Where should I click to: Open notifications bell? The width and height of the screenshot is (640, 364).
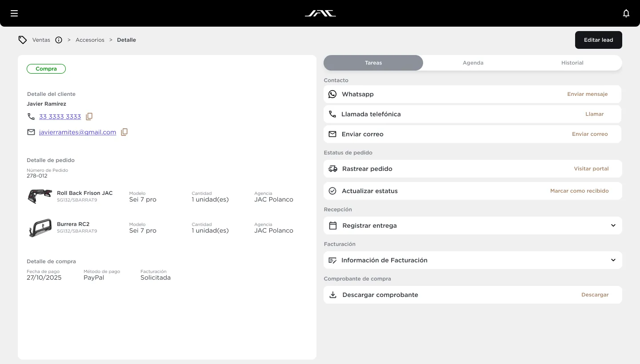pyautogui.click(x=626, y=13)
